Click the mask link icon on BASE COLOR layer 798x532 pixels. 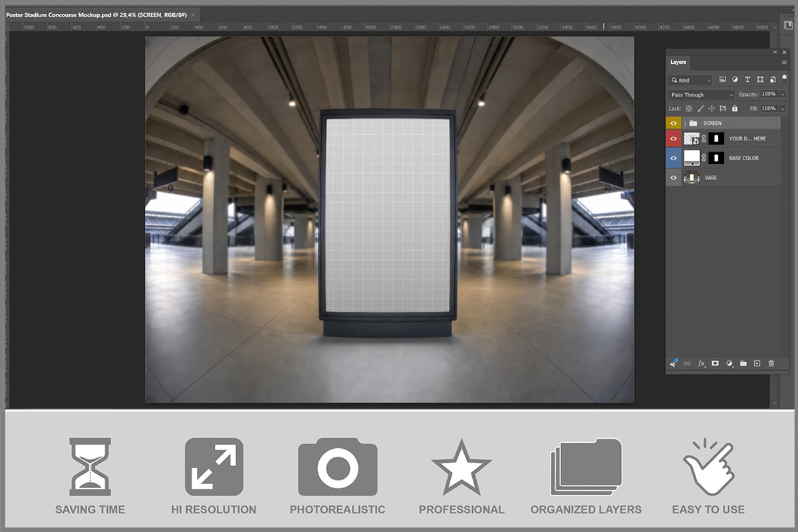(704, 158)
